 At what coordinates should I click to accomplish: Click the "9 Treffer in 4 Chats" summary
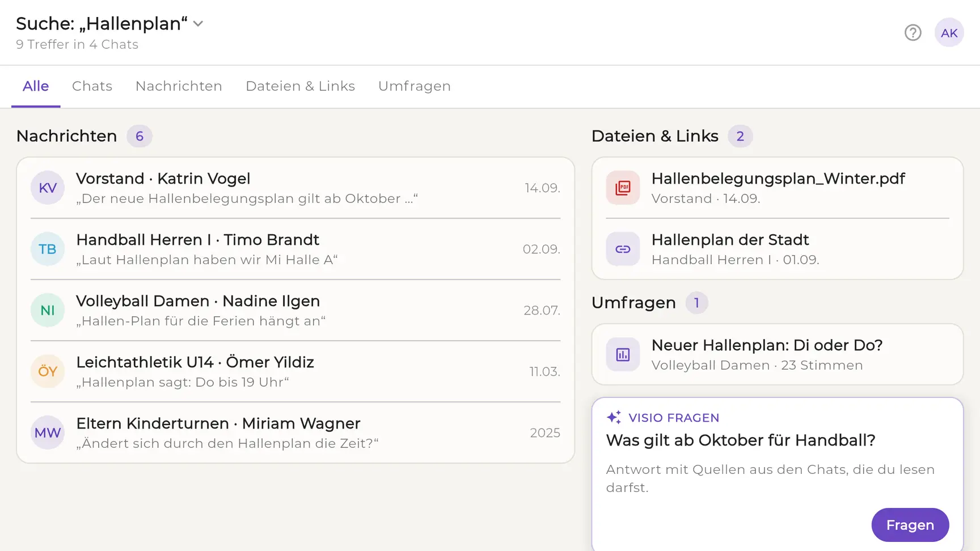(x=77, y=44)
